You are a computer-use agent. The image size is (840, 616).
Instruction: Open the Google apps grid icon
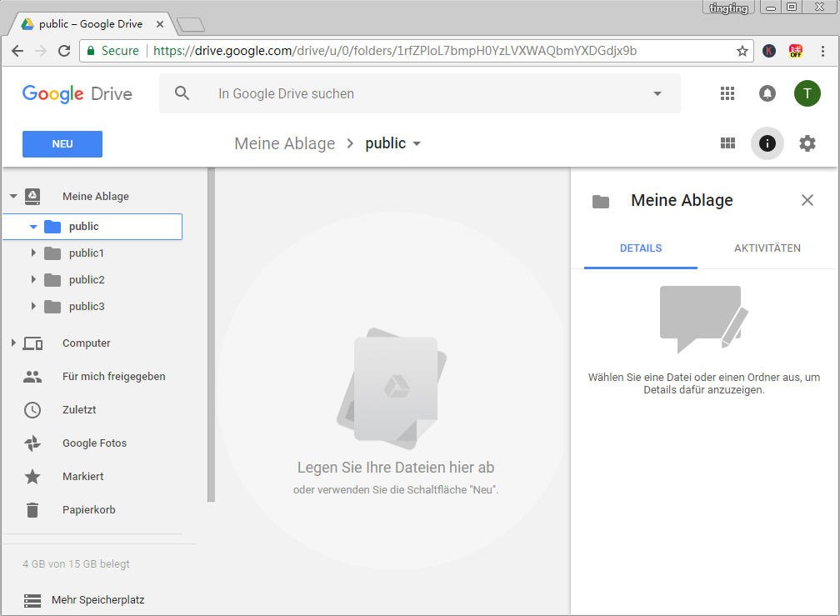(727, 93)
